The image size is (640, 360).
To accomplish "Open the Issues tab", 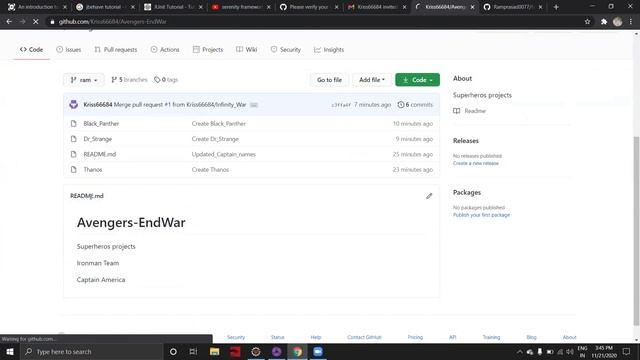I will pos(69,49).
